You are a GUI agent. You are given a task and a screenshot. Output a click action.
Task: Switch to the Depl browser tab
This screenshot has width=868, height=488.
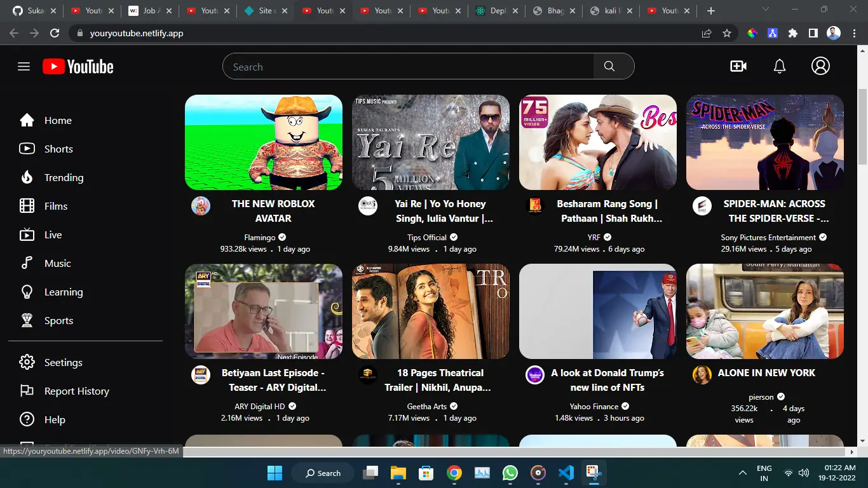click(x=498, y=11)
